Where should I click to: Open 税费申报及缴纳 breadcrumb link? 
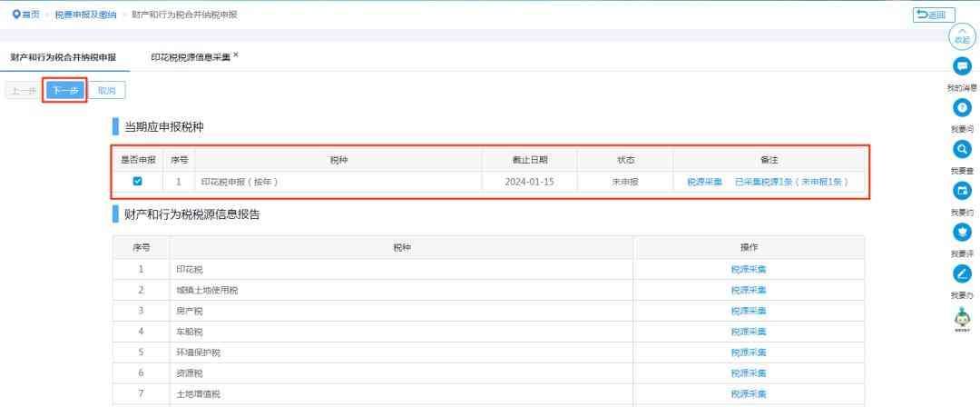coord(99,15)
